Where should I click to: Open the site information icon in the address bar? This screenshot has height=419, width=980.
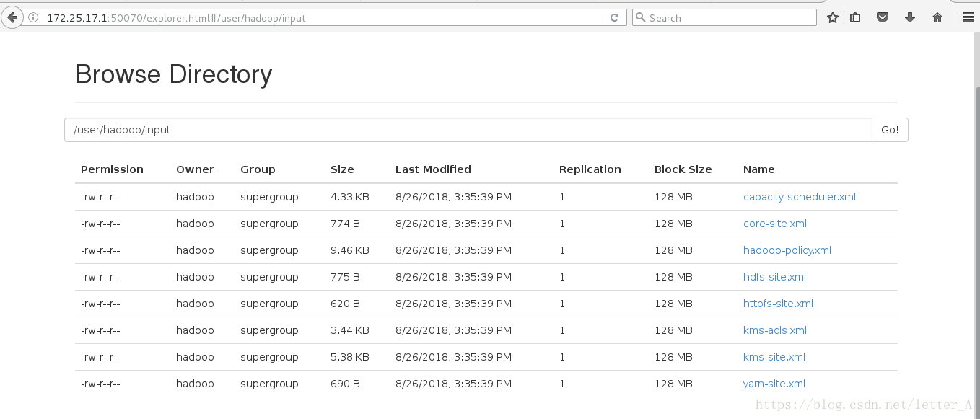(33, 18)
